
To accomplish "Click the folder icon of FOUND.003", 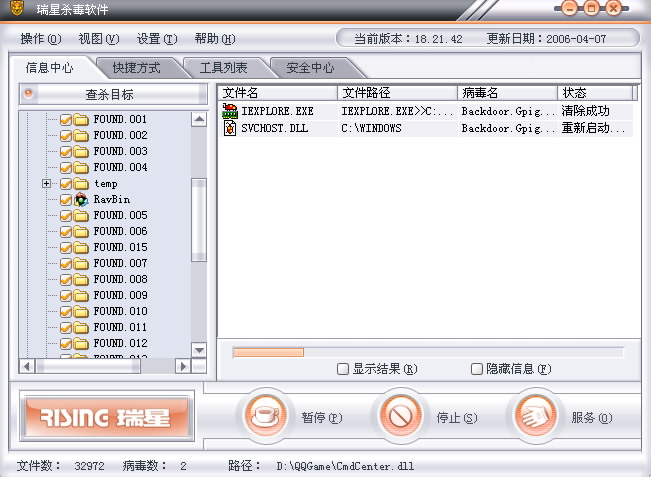I will [x=81, y=152].
